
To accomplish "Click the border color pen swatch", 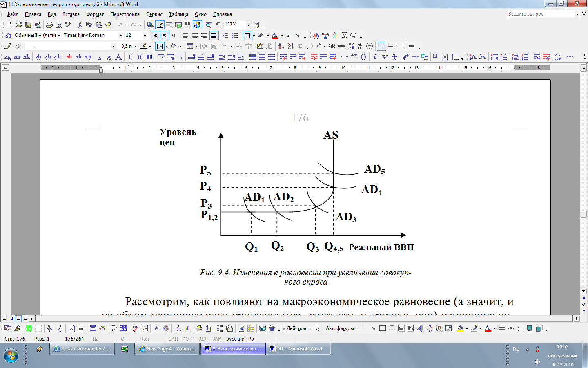I will 143,46.
